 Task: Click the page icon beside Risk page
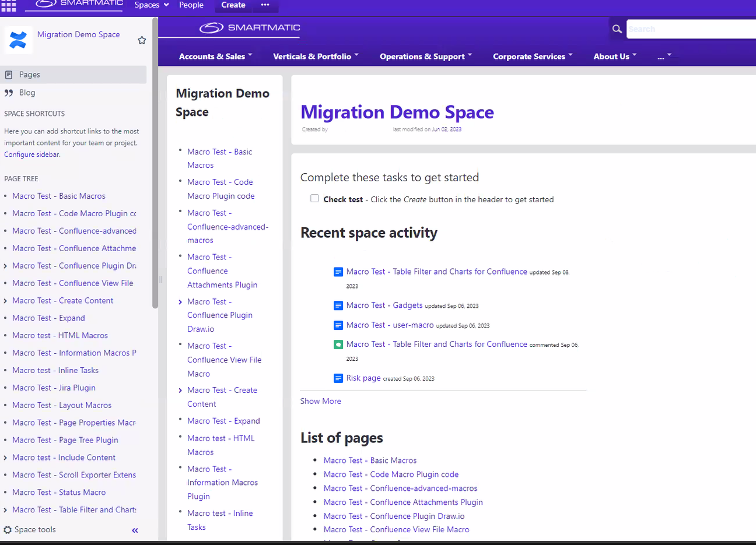point(338,378)
